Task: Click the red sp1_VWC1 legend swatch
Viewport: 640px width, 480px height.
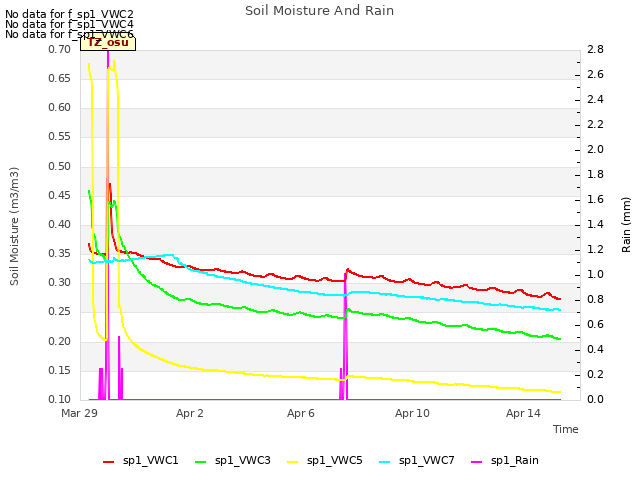Action: pyautogui.click(x=109, y=462)
